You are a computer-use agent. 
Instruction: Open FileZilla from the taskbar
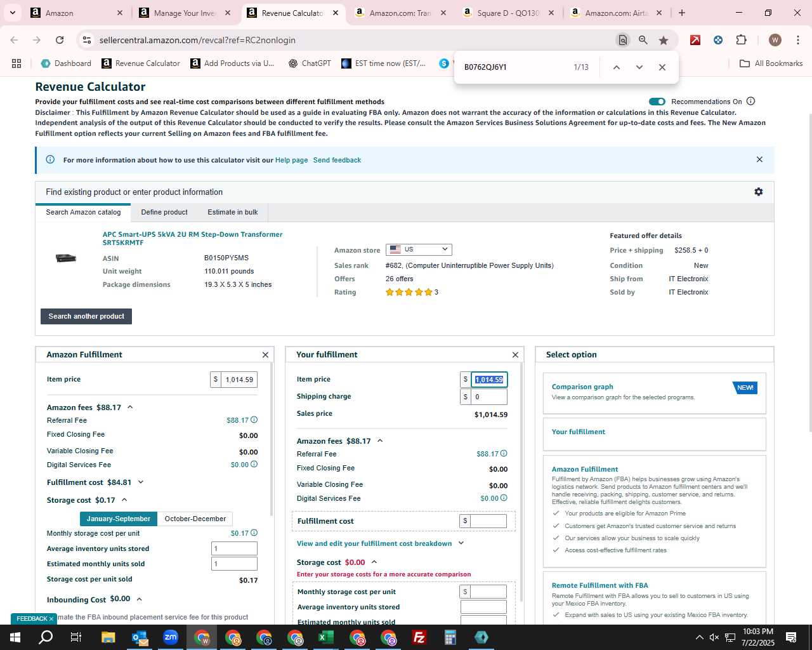coord(419,637)
